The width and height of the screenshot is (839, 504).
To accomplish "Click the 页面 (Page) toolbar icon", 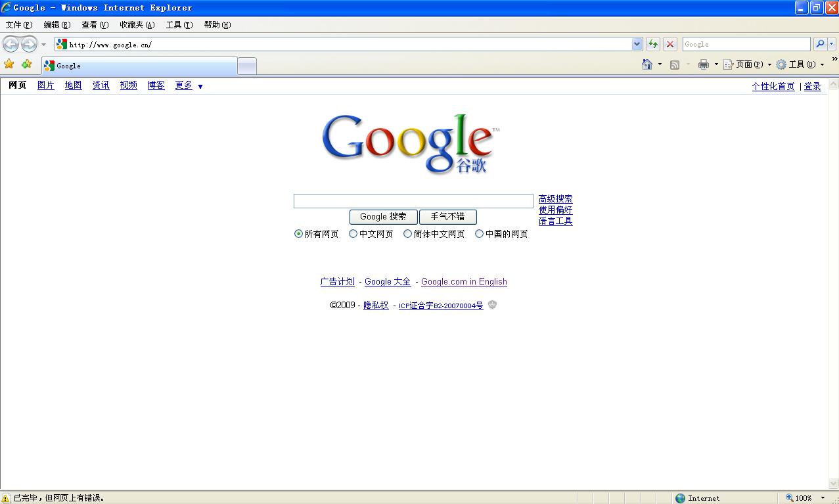I will [728, 64].
